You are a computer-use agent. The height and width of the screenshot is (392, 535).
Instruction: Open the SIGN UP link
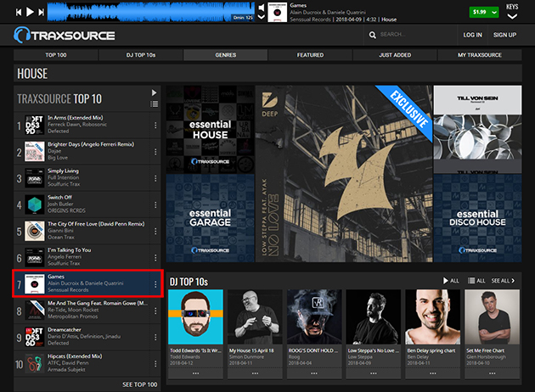[x=504, y=35]
